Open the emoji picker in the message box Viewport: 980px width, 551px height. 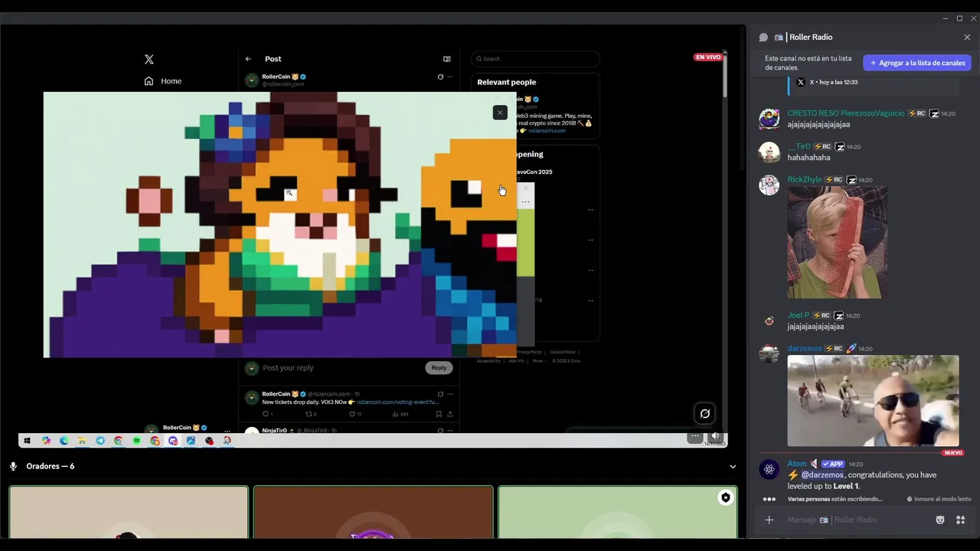tap(940, 520)
